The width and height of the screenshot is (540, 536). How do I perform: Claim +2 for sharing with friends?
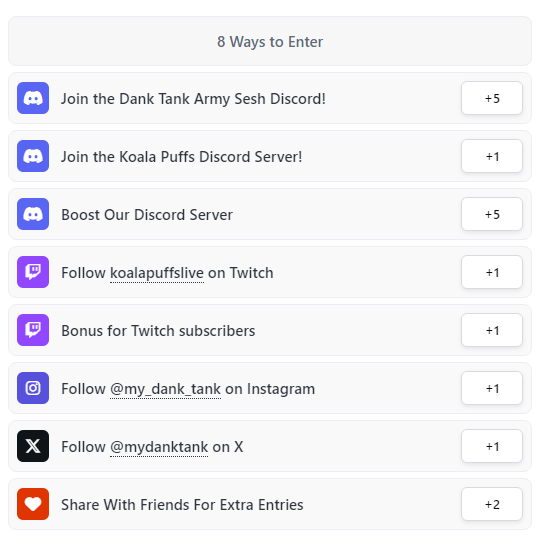pos(492,504)
